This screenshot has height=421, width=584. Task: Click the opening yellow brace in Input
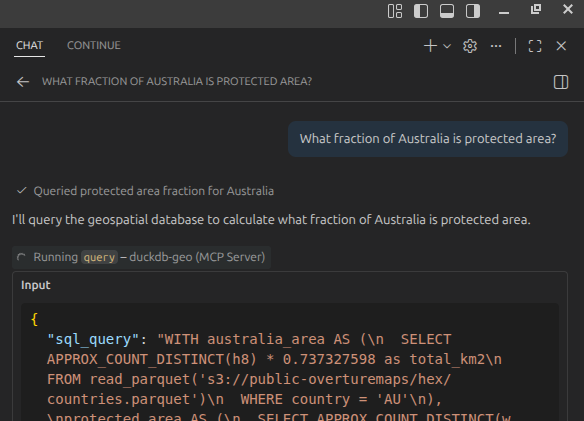point(35,320)
